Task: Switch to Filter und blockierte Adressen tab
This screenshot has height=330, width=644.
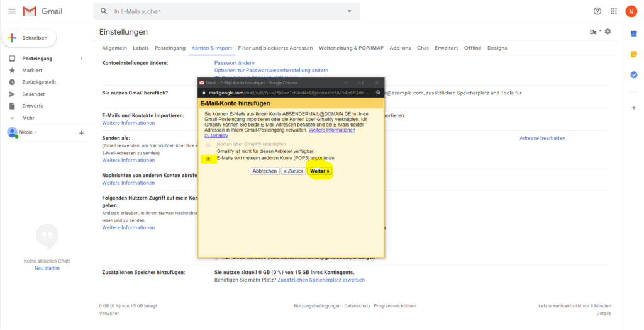Action: tap(275, 48)
